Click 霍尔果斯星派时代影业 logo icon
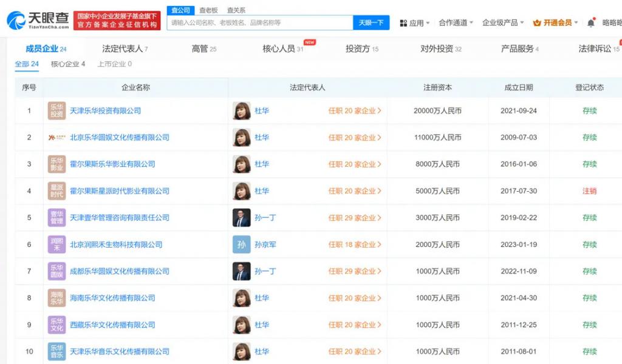 coord(56,191)
